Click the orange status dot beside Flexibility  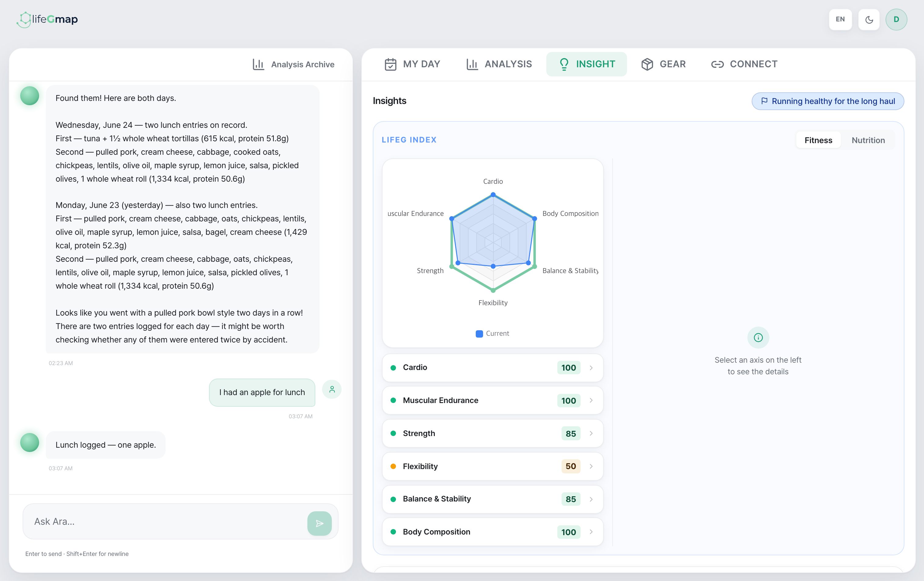point(393,467)
